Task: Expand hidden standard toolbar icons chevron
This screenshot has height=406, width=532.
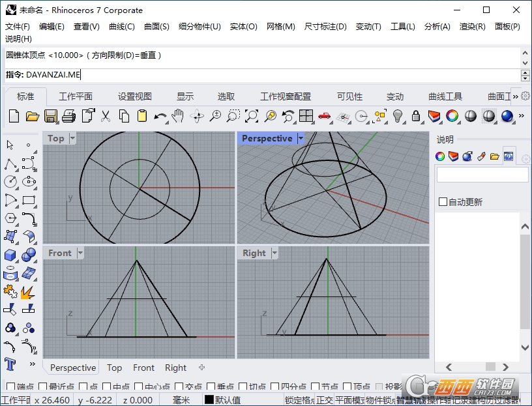Action: point(522,115)
